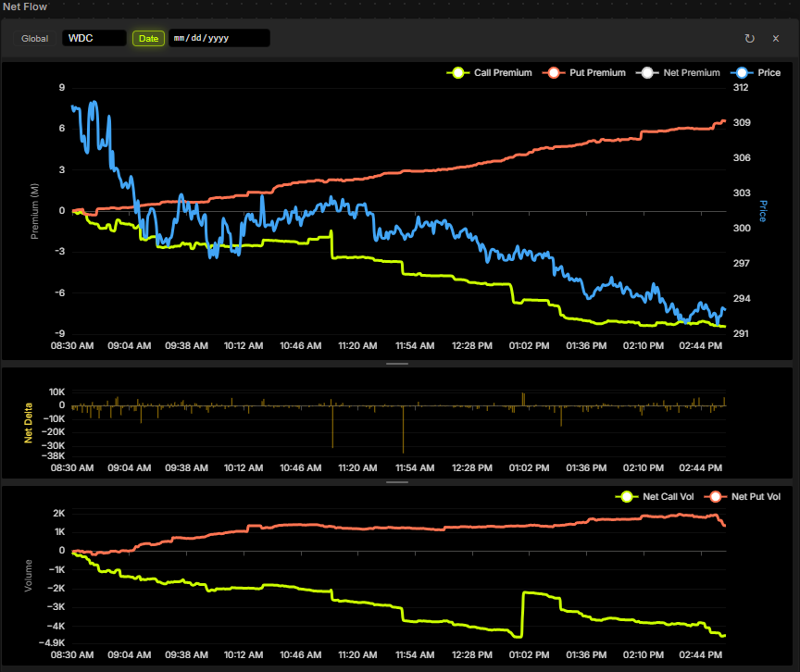This screenshot has height=672, width=800.
Task: Click the Net Call Vol legend marker
Action: [627, 497]
